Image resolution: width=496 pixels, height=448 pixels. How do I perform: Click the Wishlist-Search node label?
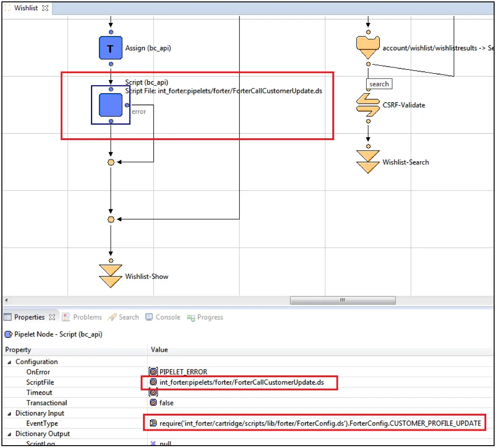[406, 162]
